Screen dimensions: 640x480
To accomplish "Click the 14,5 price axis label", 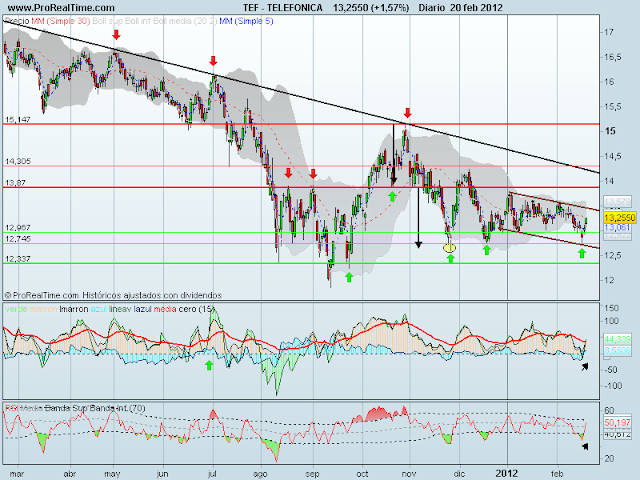I will point(613,156).
